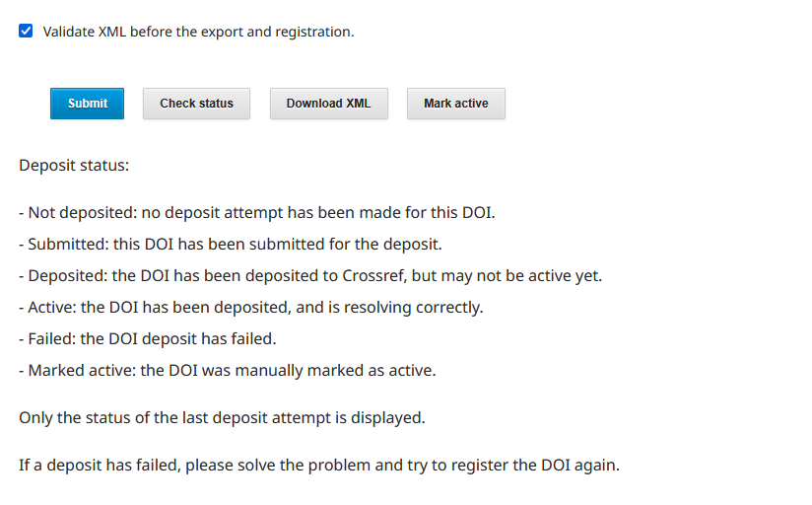Click the 'Validate XML before the export' label

point(198,32)
